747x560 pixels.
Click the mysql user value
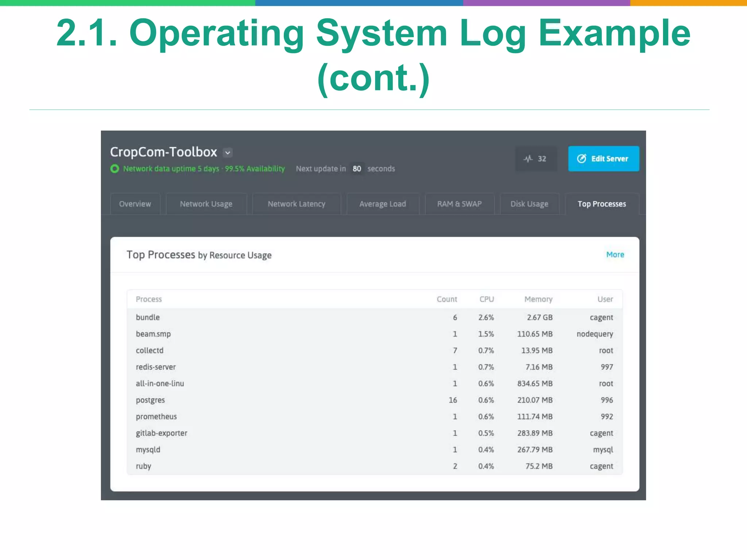coord(603,450)
